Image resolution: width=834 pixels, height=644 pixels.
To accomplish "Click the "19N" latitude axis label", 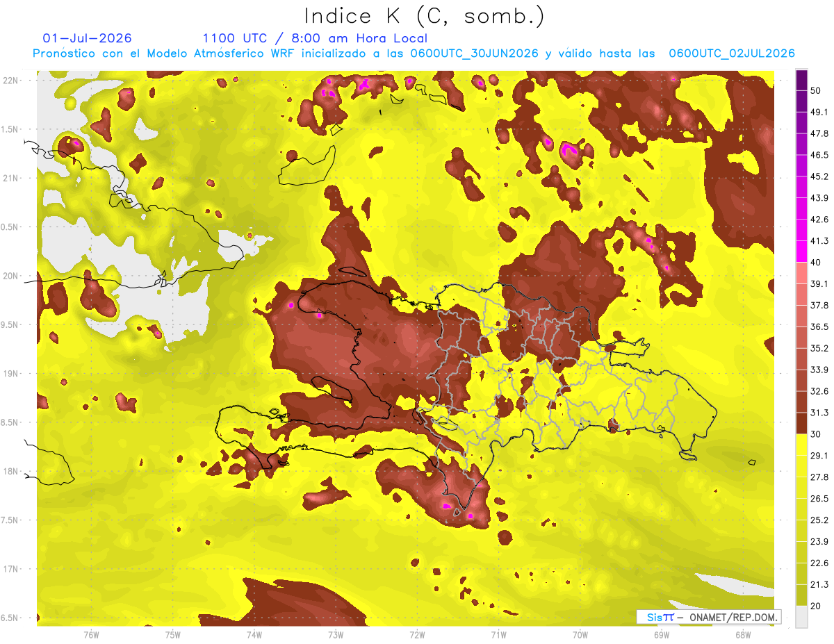I will (11, 374).
